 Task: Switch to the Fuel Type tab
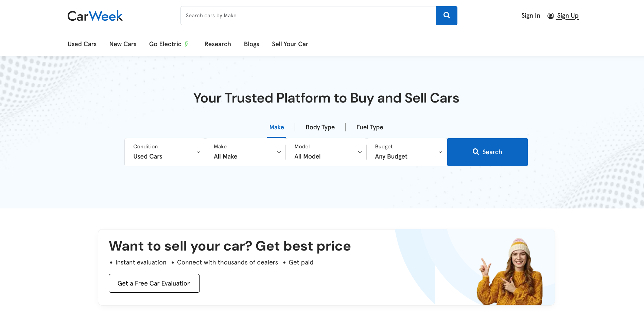pos(370,127)
